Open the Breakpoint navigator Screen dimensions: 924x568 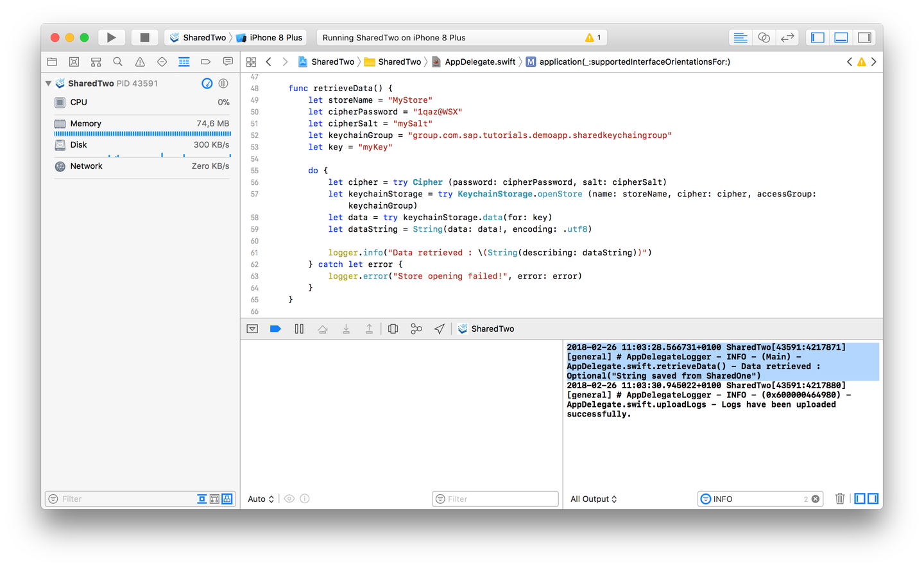pos(205,62)
